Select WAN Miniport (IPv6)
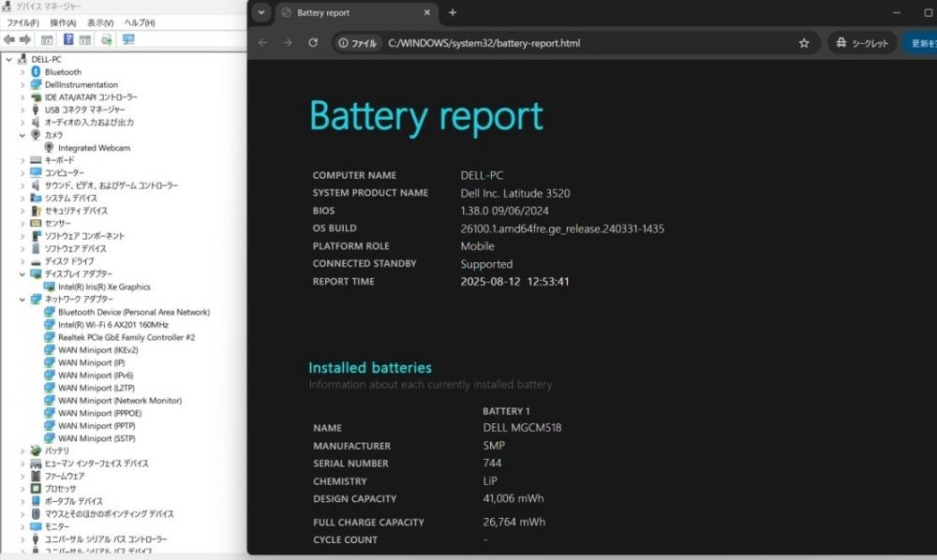937x560 pixels. coord(96,375)
